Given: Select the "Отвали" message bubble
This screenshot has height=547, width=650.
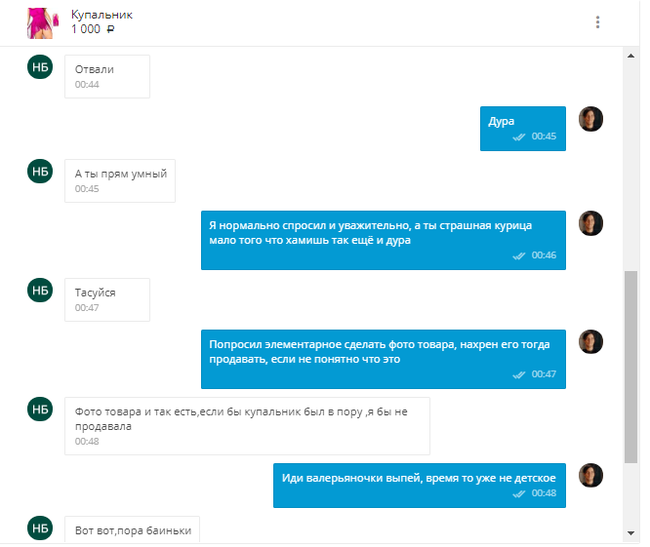Looking at the screenshot, I should 107,76.
